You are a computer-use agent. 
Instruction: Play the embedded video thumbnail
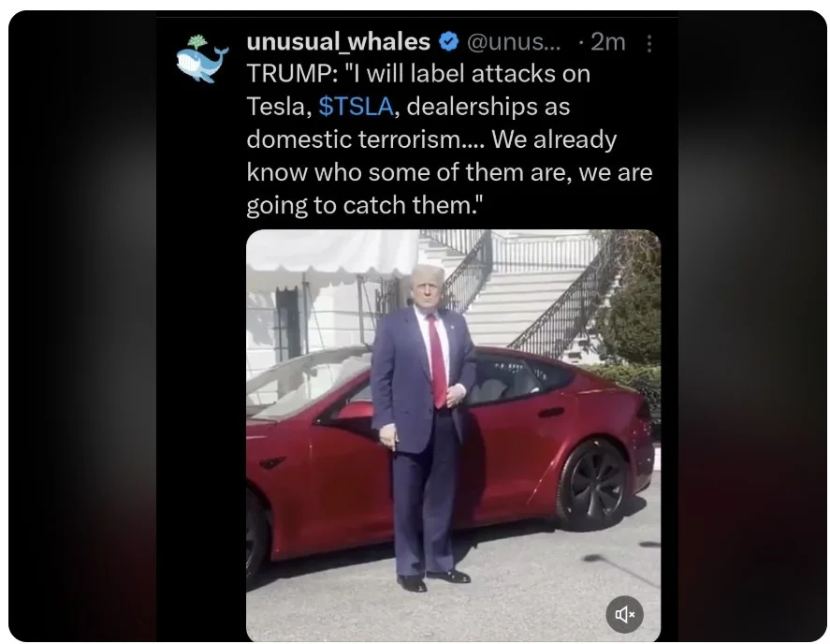click(453, 435)
